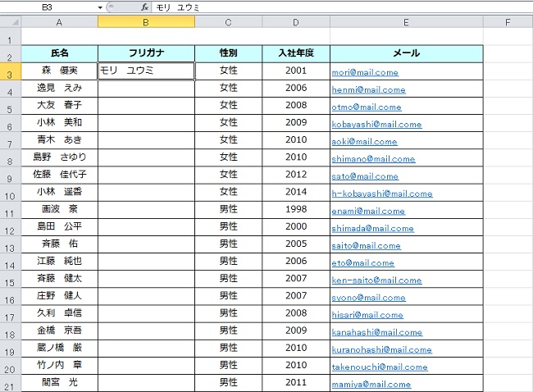Viewport: 533px width, 392px height.
Task: Select the name cell 佐藤 佳代子
Action: [59, 175]
